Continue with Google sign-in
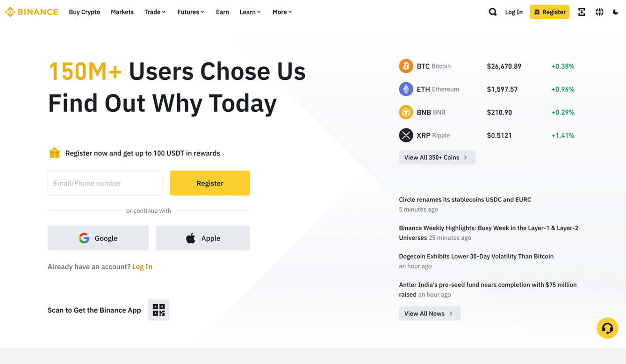 coord(98,238)
